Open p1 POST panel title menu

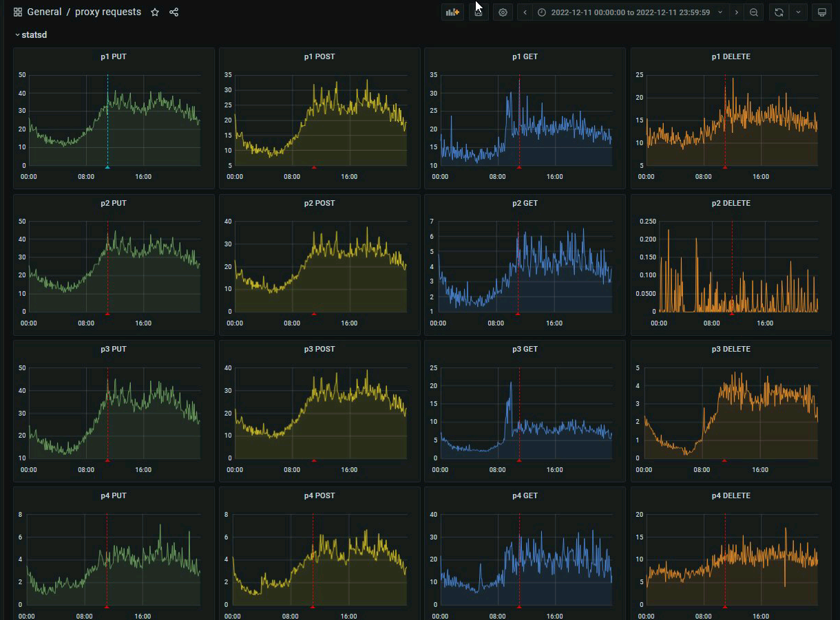tap(319, 56)
